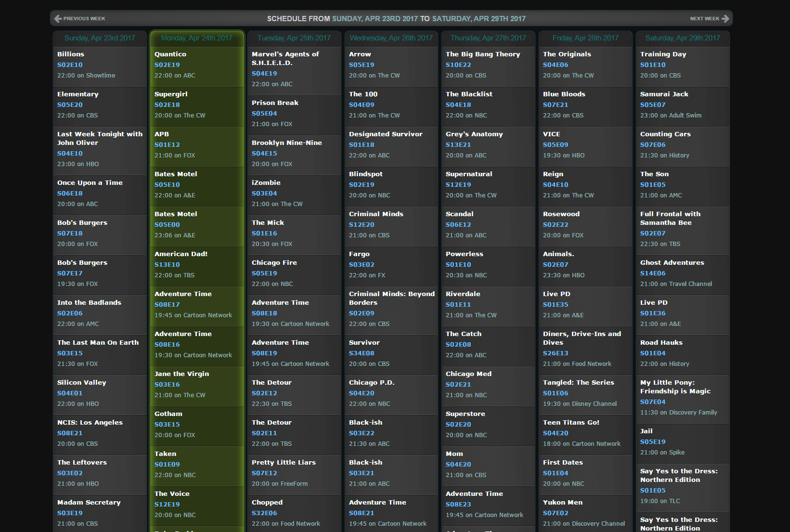Open Bob's Burgers episode S07E18
790x532 pixels.
[x=70, y=234]
